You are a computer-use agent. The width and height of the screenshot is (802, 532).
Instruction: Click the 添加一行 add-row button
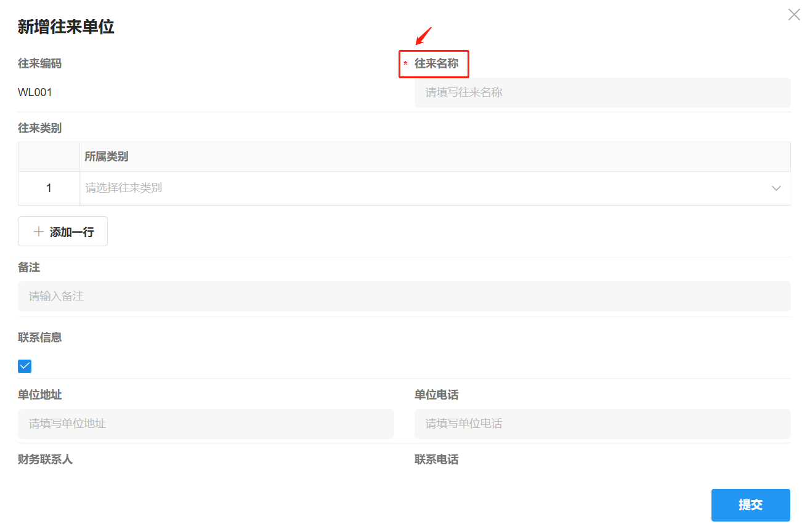pyautogui.click(x=62, y=231)
